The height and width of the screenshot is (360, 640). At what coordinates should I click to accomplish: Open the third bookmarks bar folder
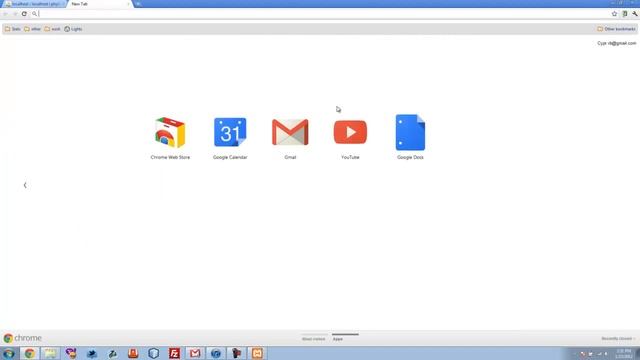(x=52, y=29)
